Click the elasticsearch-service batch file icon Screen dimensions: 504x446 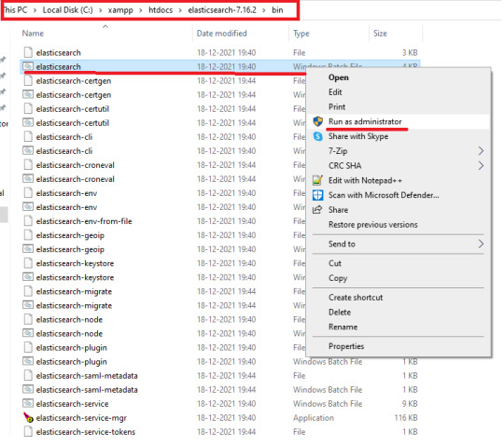pyautogui.click(x=28, y=403)
